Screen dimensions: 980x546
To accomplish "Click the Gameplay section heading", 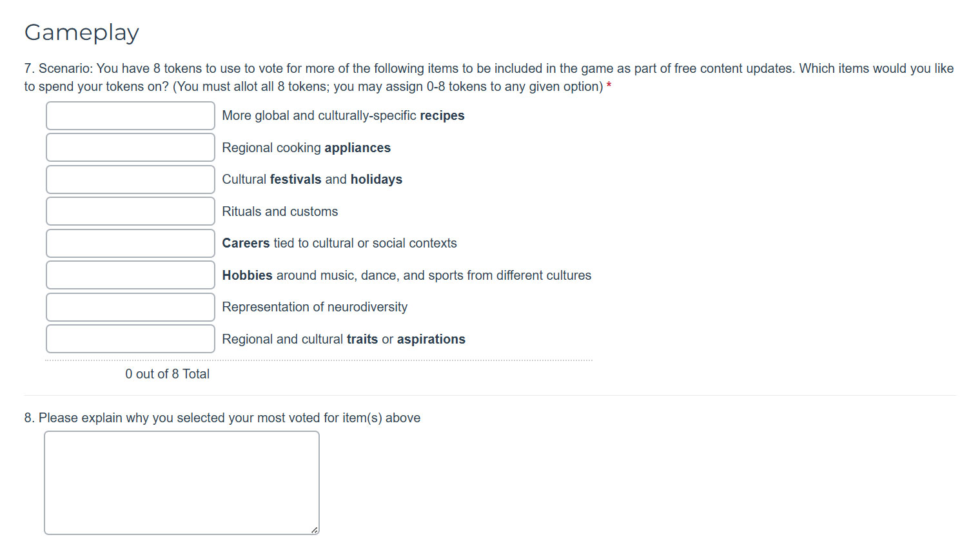I will coord(82,32).
